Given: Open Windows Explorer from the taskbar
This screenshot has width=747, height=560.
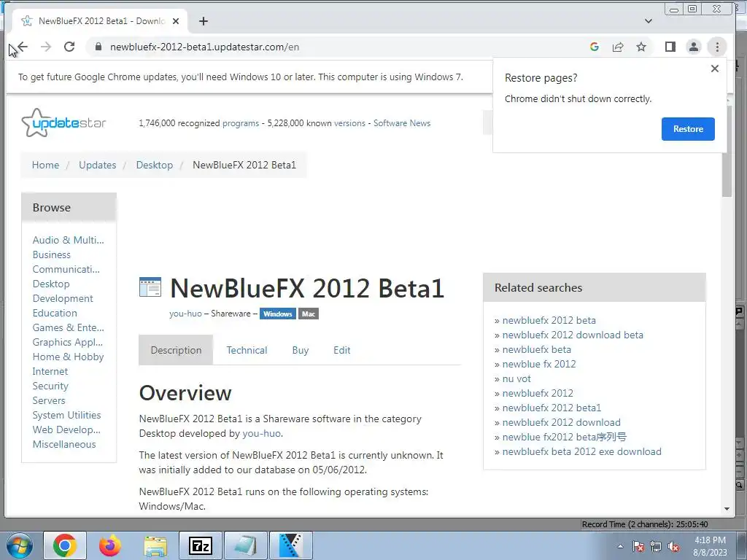Looking at the screenshot, I should tap(155, 545).
